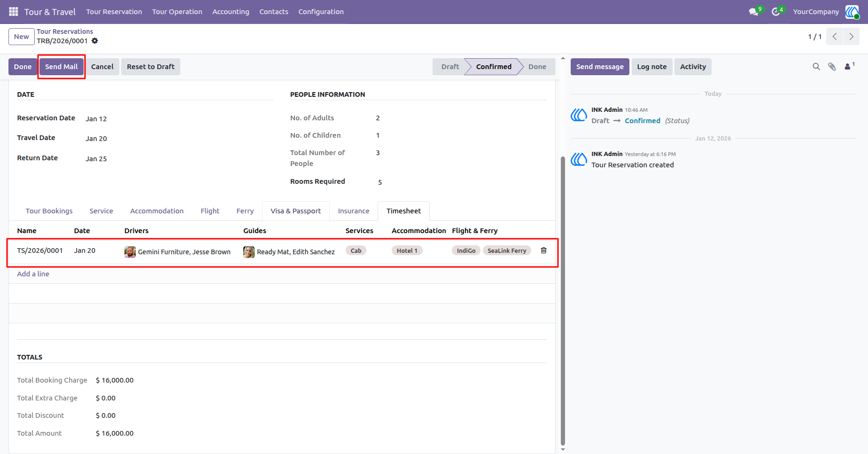Click Add a line link
The height and width of the screenshot is (454, 868).
(x=33, y=274)
